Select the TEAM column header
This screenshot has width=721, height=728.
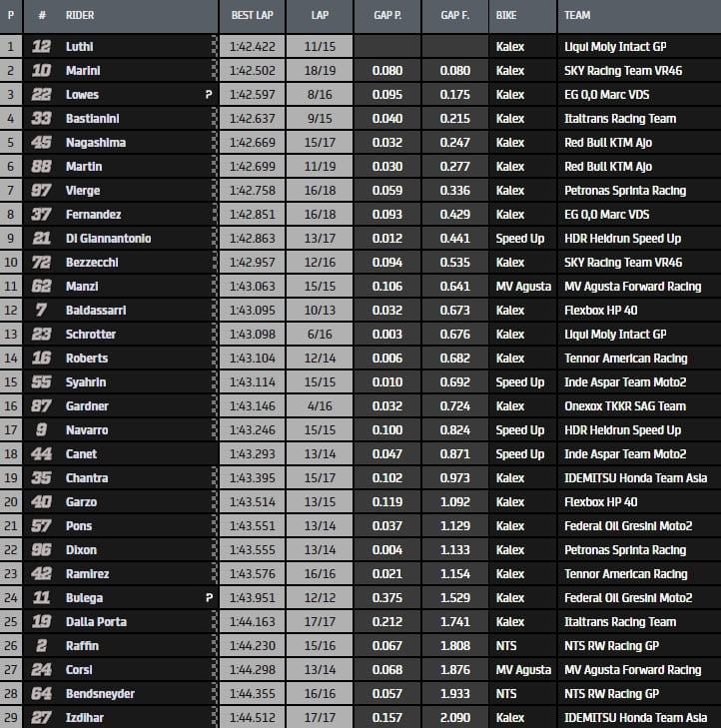click(x=577, y=15)
